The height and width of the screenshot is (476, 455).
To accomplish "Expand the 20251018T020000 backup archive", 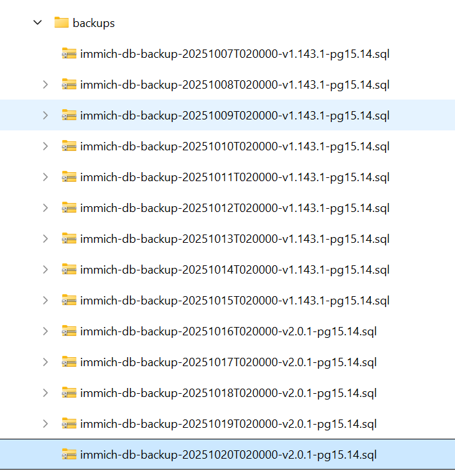I will pos(46,393).
